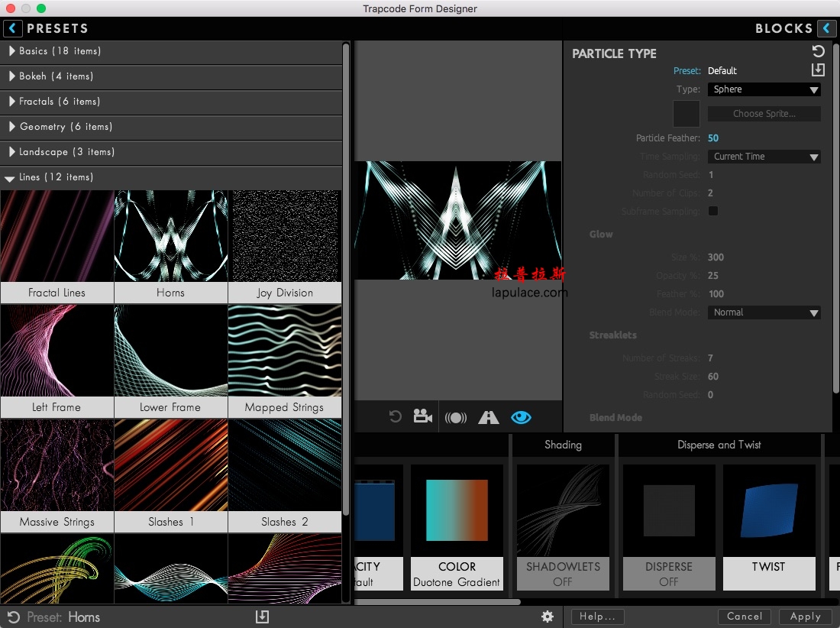
Task: Select the Left Frame preset
Action: coord(57,361)
